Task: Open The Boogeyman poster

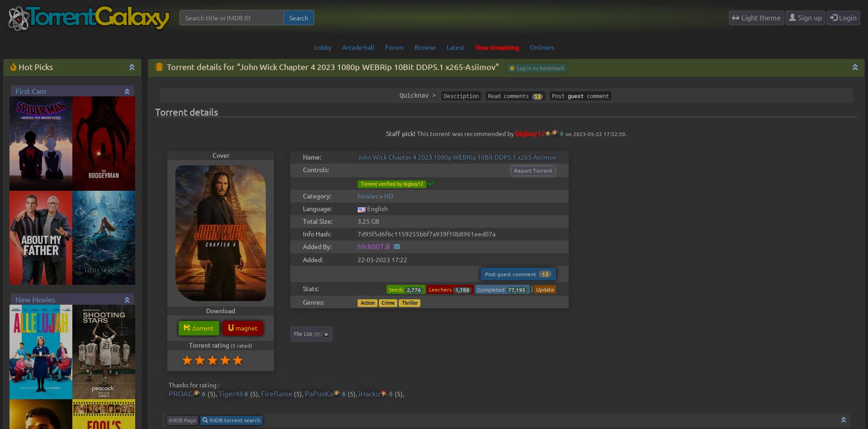Action: pyautogui.click(x=104, y=143)
